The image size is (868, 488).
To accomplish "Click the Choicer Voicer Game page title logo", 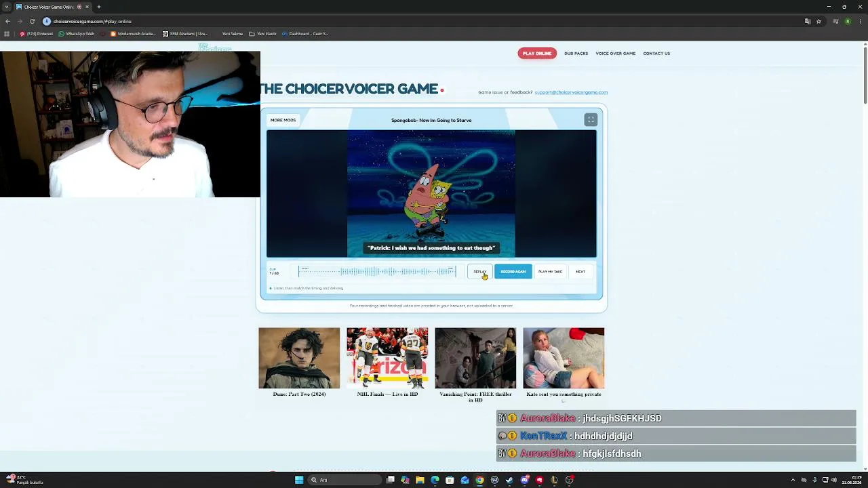I will click(x=349, y=89).
